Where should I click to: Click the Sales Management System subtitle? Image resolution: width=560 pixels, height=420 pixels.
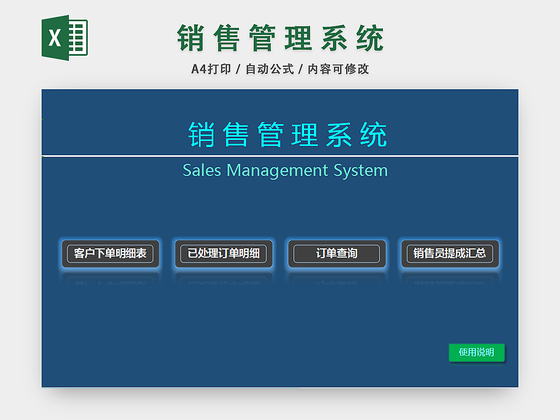tap(285, 170)
